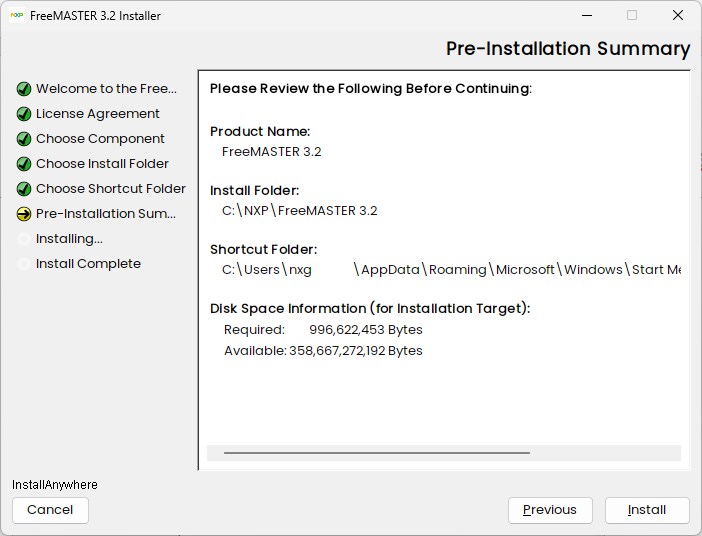The image size is (702, 536).
Task: Click the grey circle beside Install Complete
Action: pos(24,264)
